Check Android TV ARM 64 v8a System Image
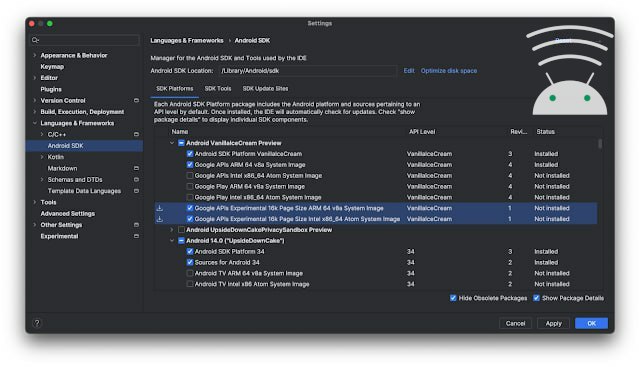 [x=190, y=274]
